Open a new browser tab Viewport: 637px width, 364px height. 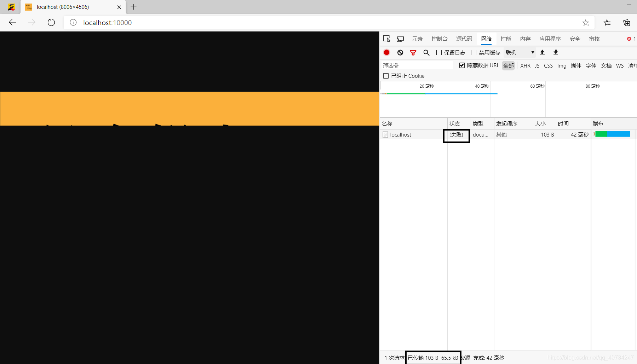coord(133,7)
